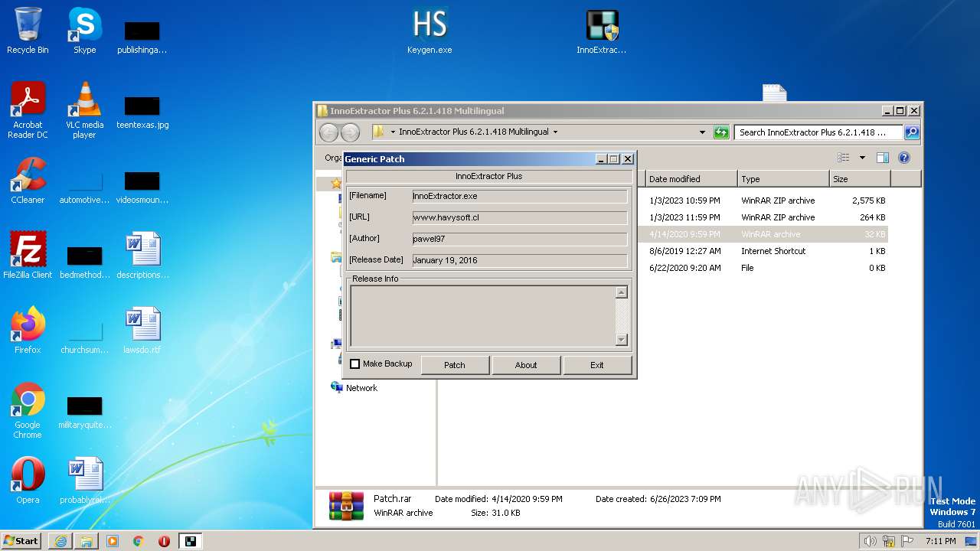Select the 264 KB WinRAR ZIP archive row
Viewport: 980px width, 551px height.
766,217
